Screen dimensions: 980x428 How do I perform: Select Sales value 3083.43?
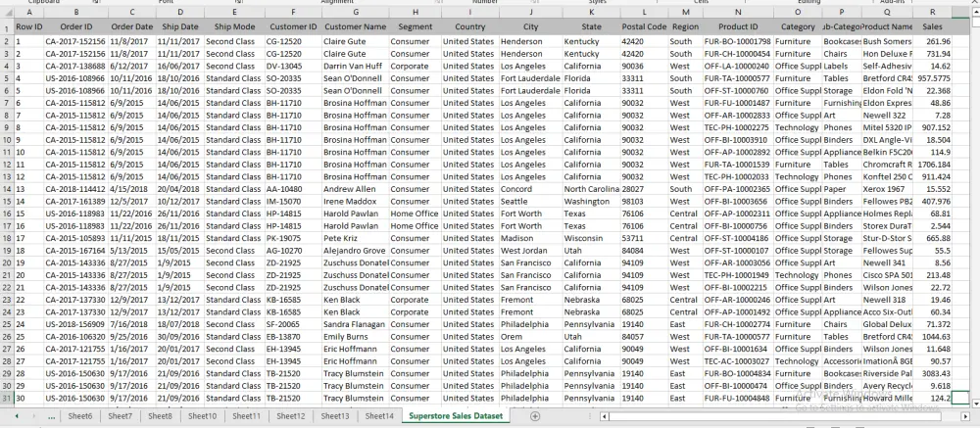click(933, 373)
